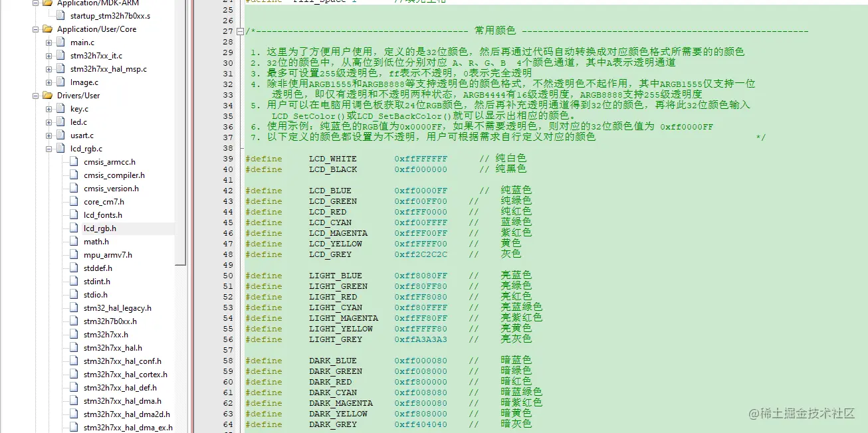
Task: Click the cmsis_armcc.h file icon
Action: pyautogui.click(x=74, y=162)
